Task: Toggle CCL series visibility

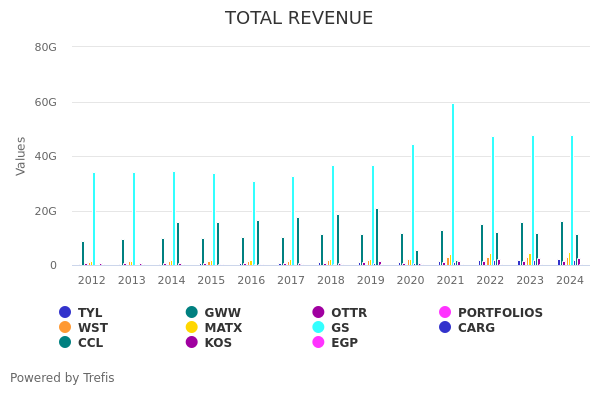Action: (90, 343)
